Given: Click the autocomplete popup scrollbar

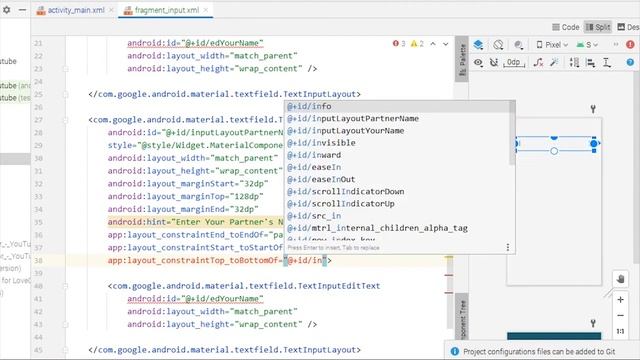Looking at the screenshot, I should (x=512, y=133).
